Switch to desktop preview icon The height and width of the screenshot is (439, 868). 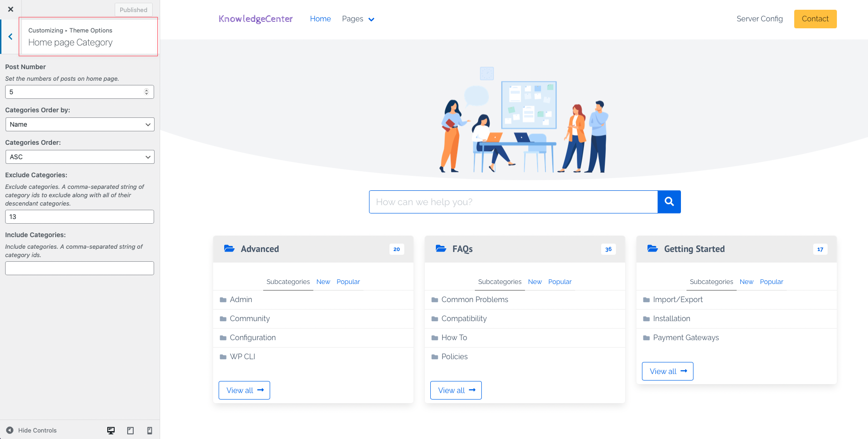point(111,431)
